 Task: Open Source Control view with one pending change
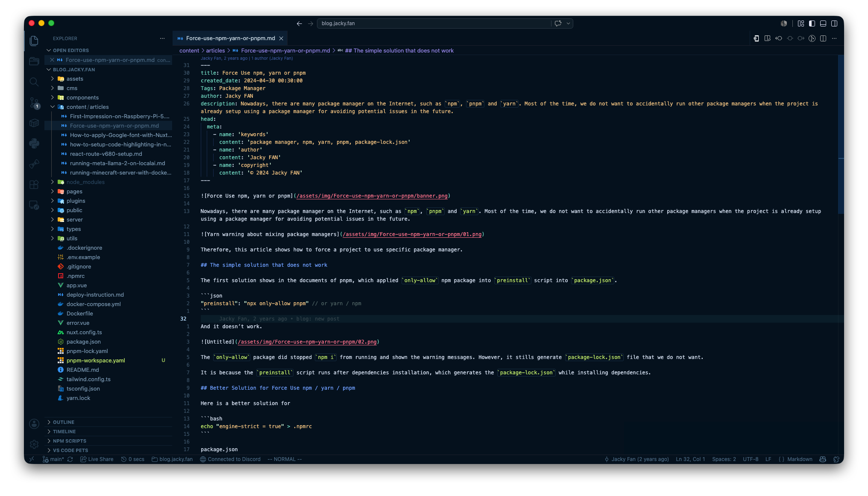(34, 102)
